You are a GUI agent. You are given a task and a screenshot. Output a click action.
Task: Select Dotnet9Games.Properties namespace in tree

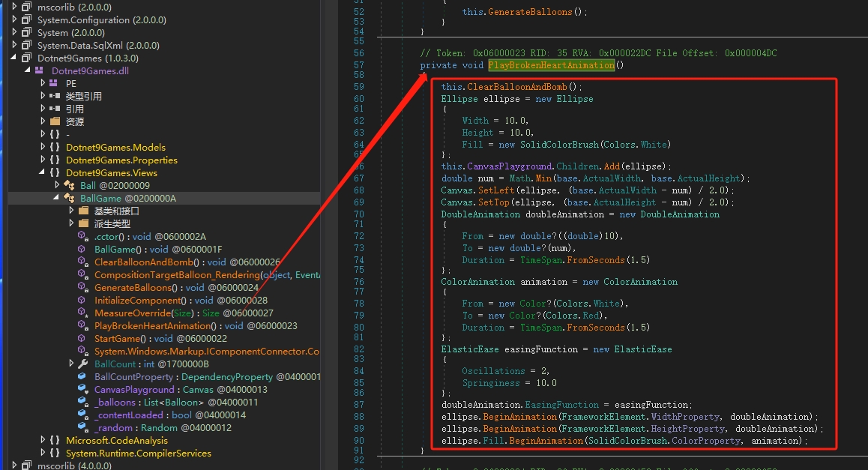121,160
